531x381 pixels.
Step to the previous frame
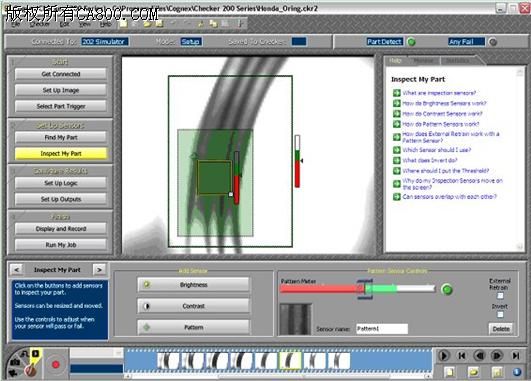[479, 356]
